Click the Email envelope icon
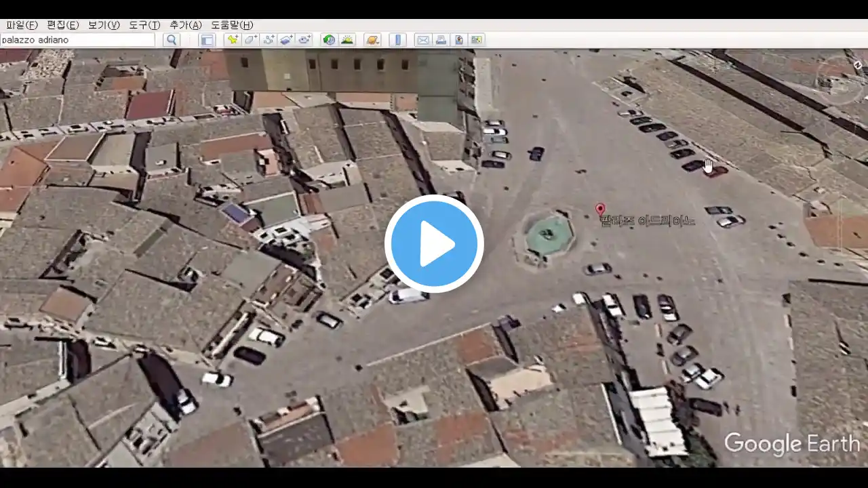 click(x=423, y=40)
